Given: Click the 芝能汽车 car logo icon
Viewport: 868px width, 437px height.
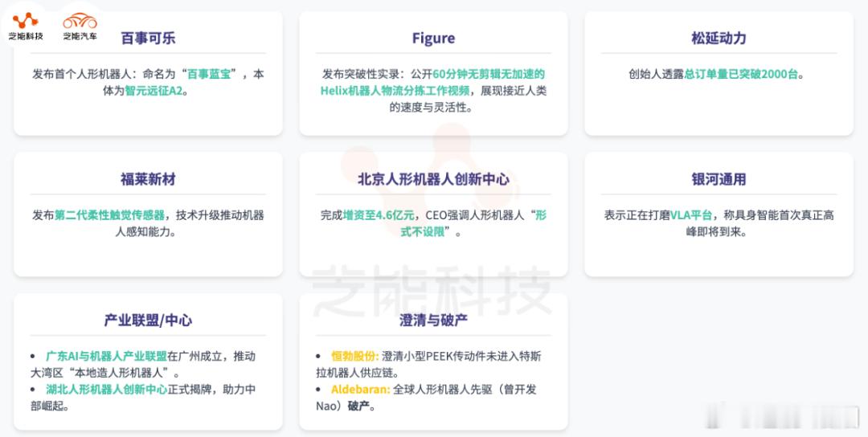Looking at the screenshot, I should 80,21.
